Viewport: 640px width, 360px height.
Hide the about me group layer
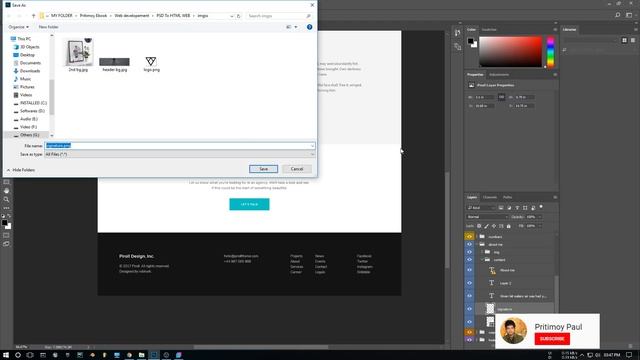click(469, 244)
